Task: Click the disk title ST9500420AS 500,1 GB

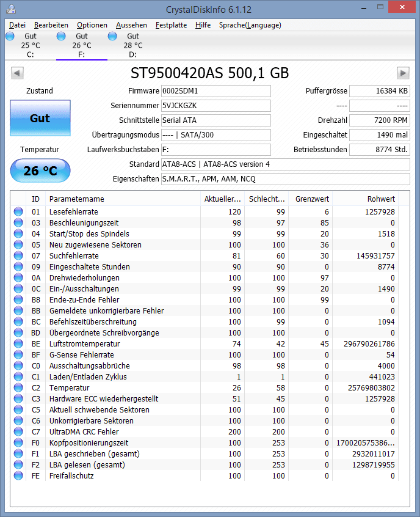Action: coord(210,73)
